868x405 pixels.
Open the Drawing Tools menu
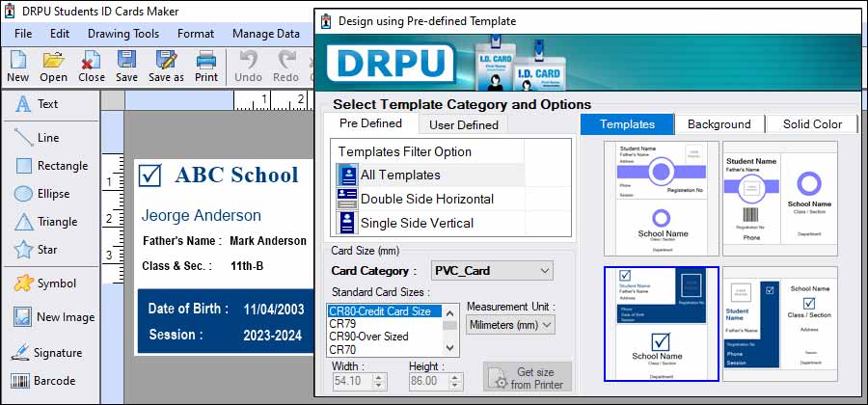pos(123,34)
